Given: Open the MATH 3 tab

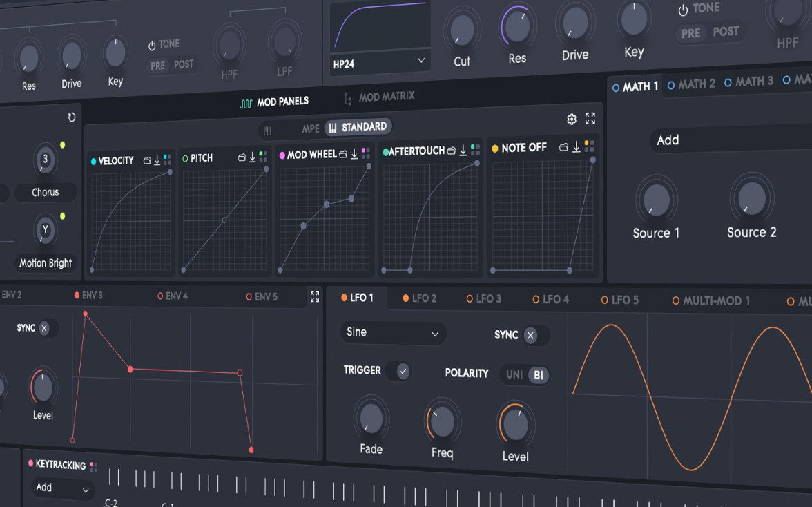Looking at the screenshot, I should [x=748, y=82].
